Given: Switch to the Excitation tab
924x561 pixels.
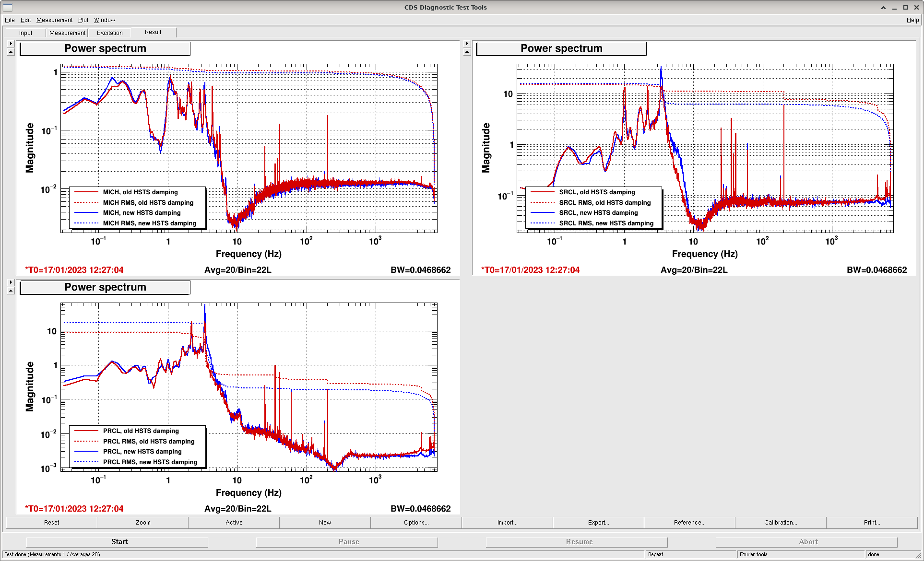Looking at the screenshot, I should 109,33.
